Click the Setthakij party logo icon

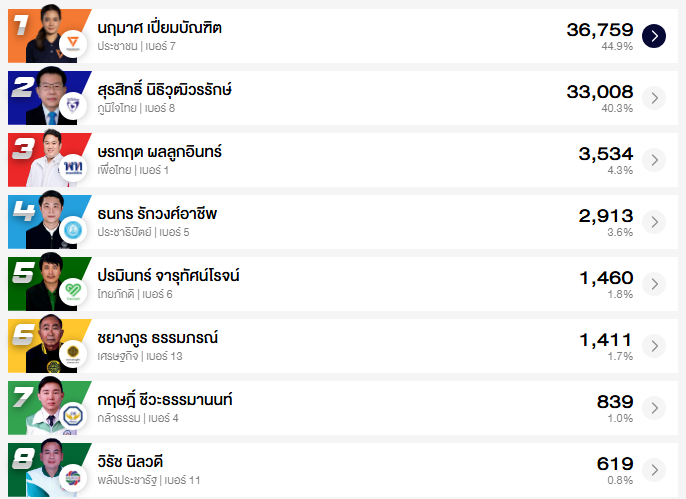tap(72, 354)
